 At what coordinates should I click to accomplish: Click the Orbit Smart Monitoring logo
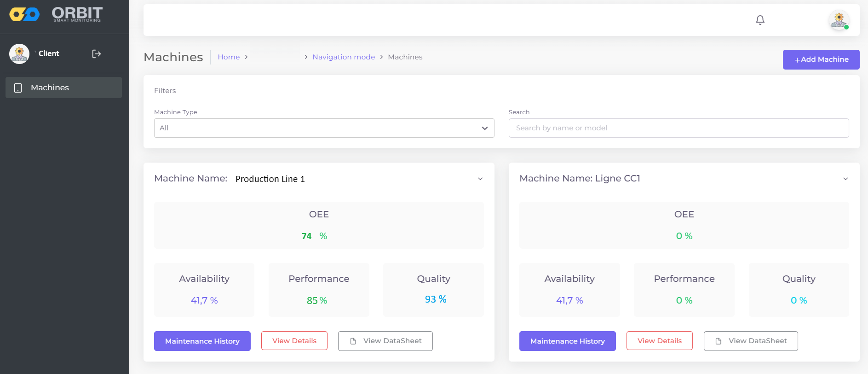56,15
